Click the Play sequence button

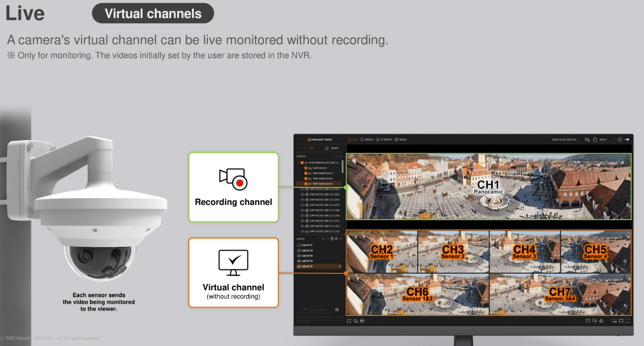point(315,310)
